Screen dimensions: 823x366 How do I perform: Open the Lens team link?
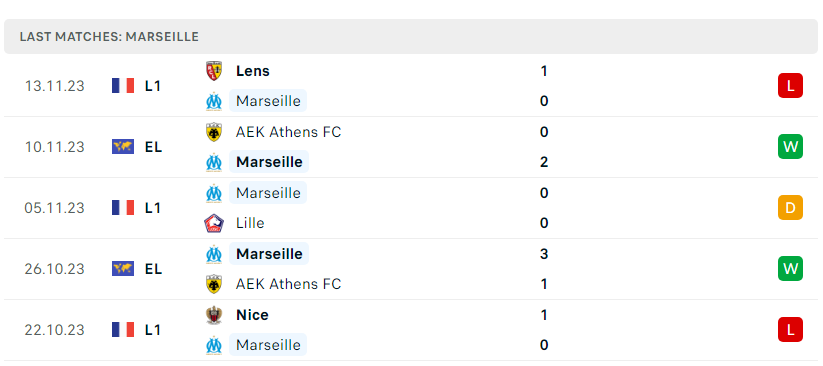pos(252,71)
